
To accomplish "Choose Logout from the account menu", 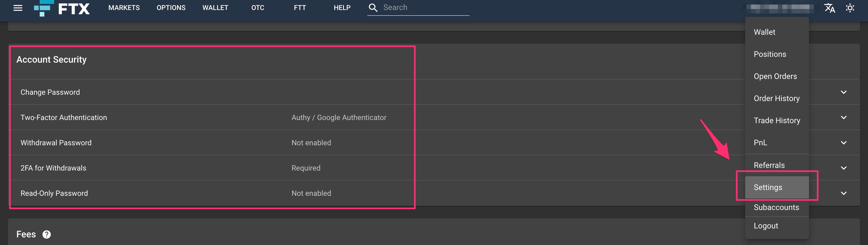I will click(765, 226).
